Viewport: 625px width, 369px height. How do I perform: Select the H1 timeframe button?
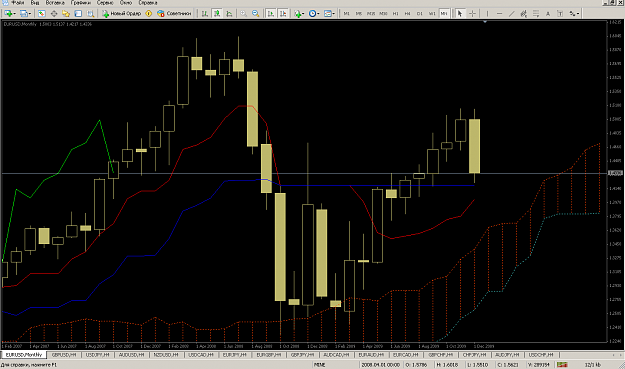click(x=395, y=14)
